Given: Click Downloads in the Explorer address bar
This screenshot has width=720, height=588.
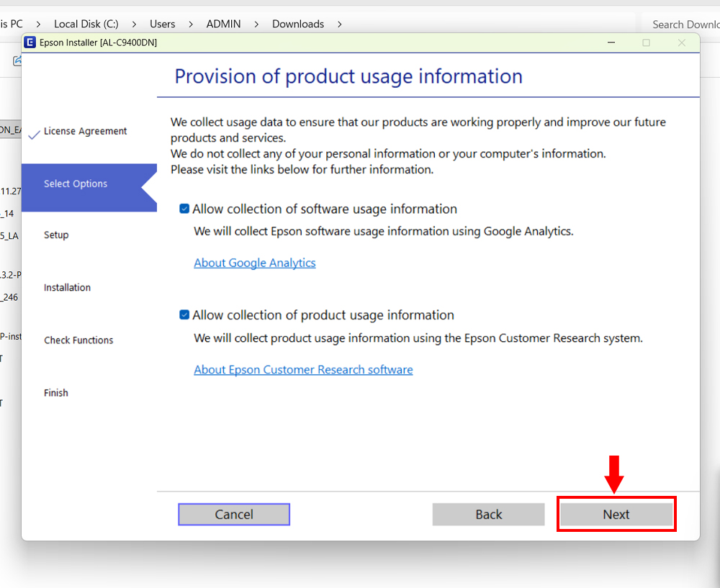Looking at the screenshot, I should tap(298, 24).
